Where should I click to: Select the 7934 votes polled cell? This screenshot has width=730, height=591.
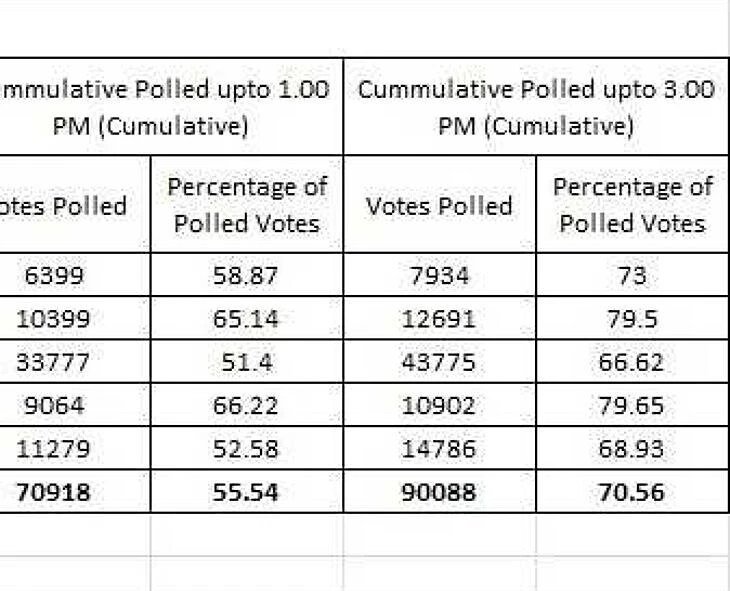440,275
